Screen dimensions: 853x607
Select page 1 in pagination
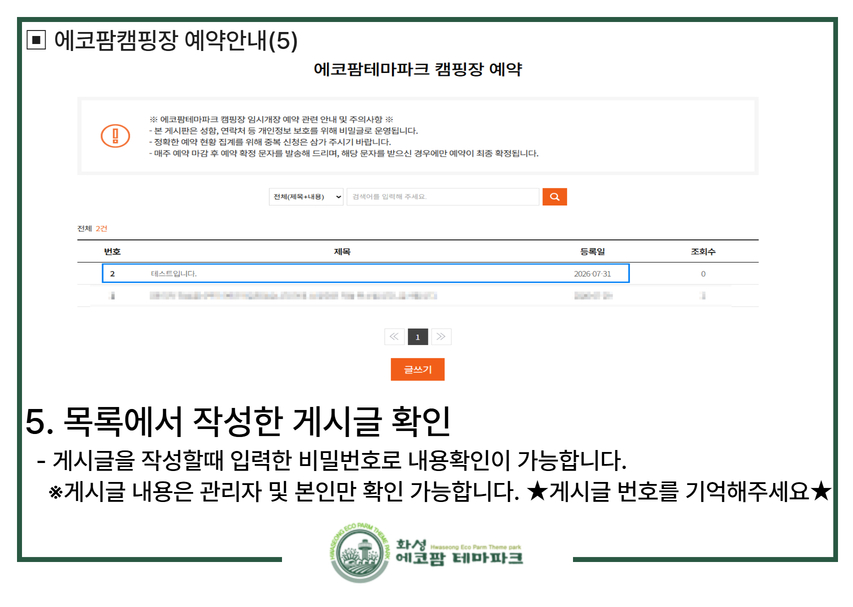(x=418, y=337)
